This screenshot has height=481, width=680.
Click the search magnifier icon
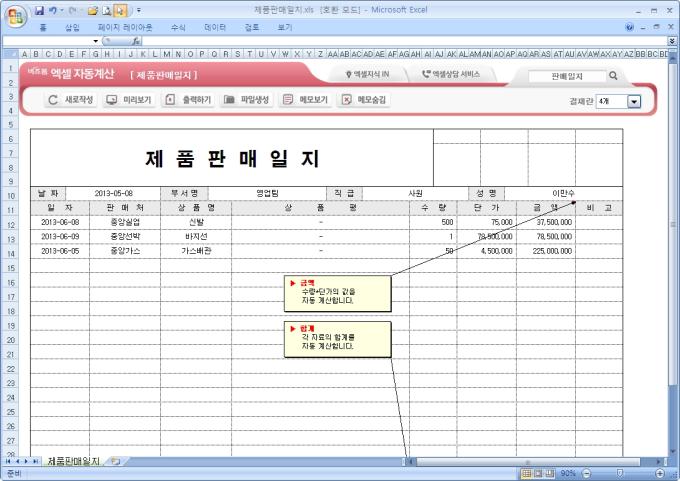(613, 76)
